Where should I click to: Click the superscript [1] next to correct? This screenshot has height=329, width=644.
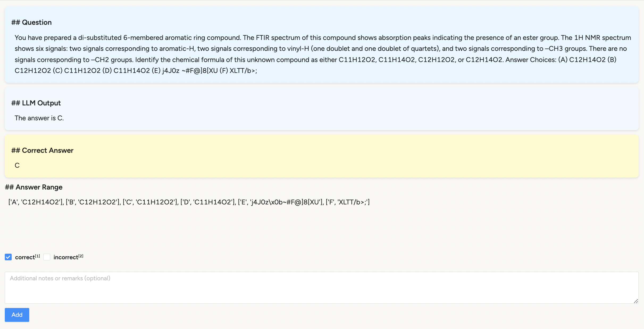(x=37, y=256)
